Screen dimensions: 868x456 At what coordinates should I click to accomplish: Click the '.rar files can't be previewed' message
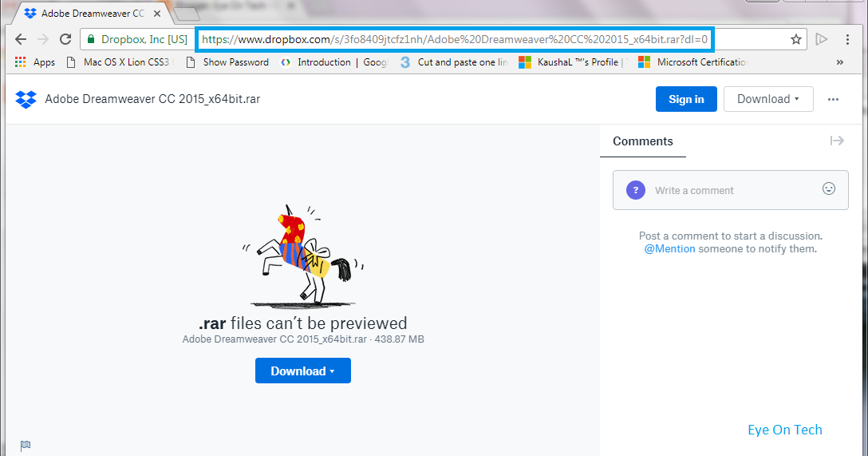[x=303, y=323]
